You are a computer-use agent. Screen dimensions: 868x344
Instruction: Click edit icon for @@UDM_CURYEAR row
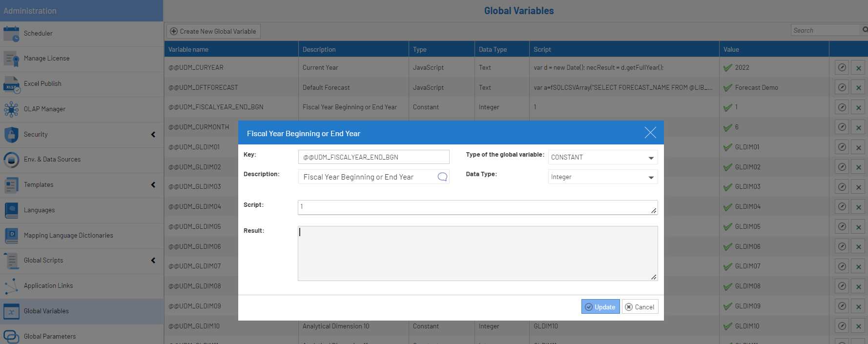(842, 68)
